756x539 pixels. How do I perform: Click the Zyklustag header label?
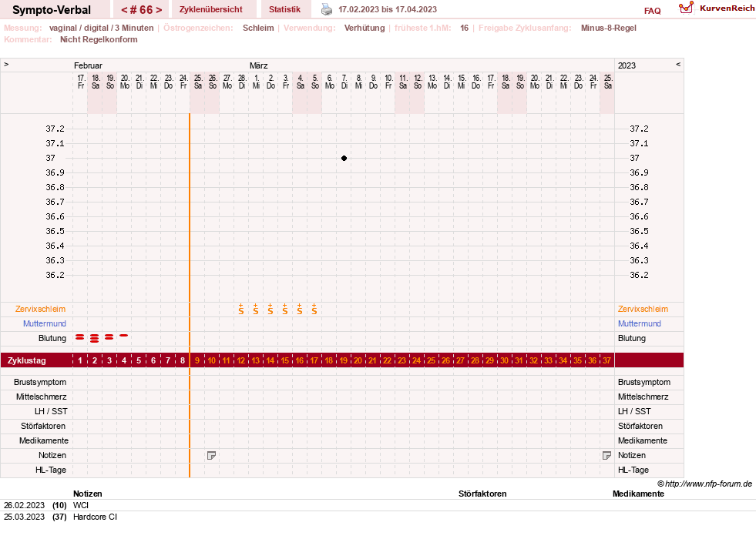point(26,360)
